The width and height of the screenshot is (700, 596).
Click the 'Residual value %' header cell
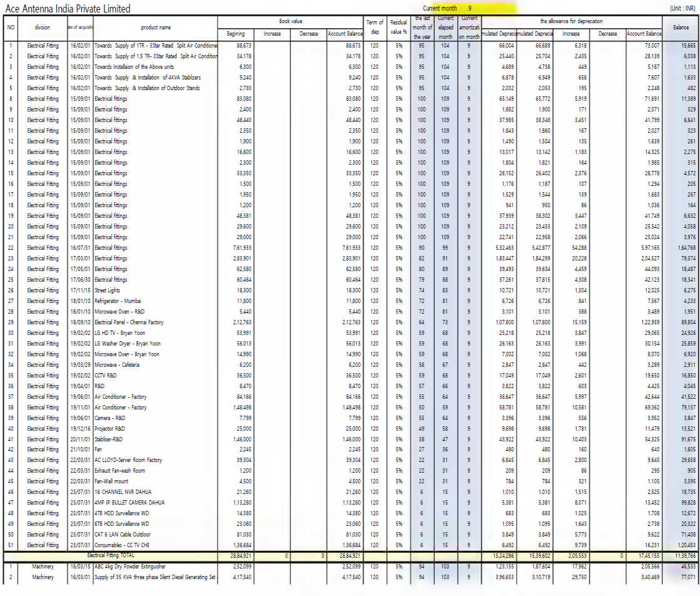[x=398, y=28]
